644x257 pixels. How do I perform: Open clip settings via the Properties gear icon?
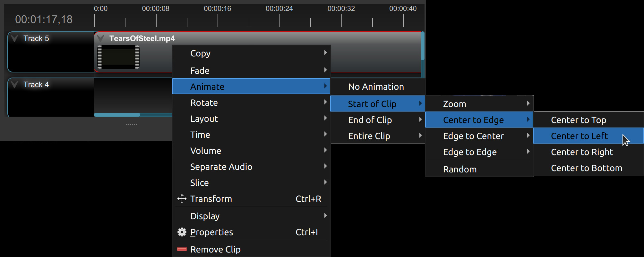click(182, 232)
